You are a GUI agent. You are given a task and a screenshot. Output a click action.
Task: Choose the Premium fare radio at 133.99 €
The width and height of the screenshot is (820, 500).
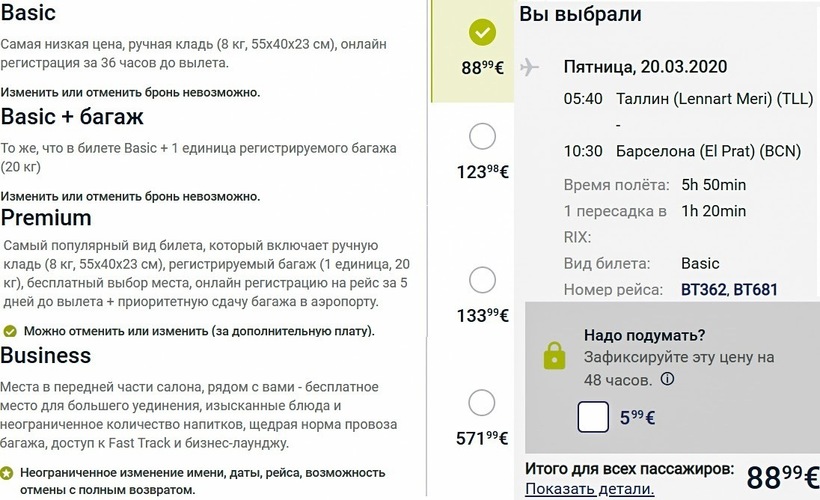click(482, 280)
